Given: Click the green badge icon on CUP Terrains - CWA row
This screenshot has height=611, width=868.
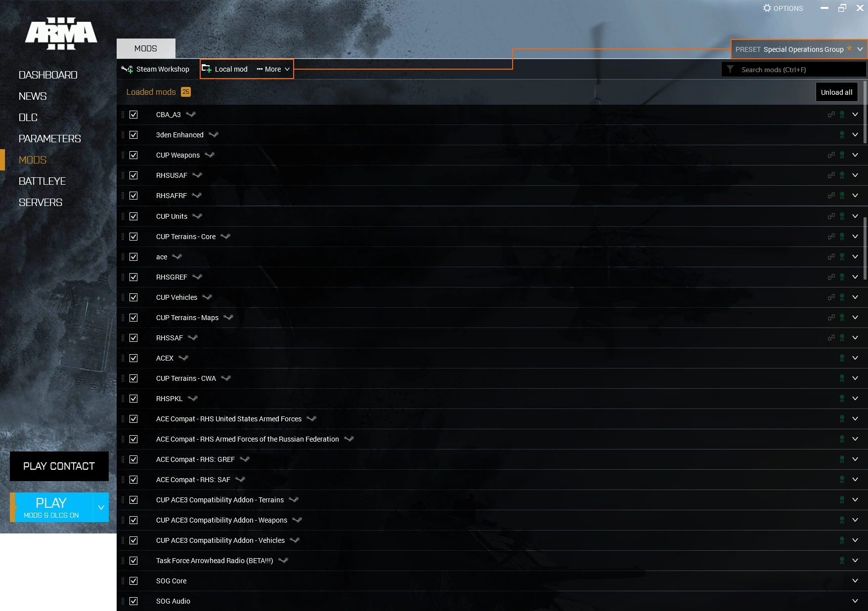Looking at the screenshot, I should pyautogui.click(x=842, y=378).
